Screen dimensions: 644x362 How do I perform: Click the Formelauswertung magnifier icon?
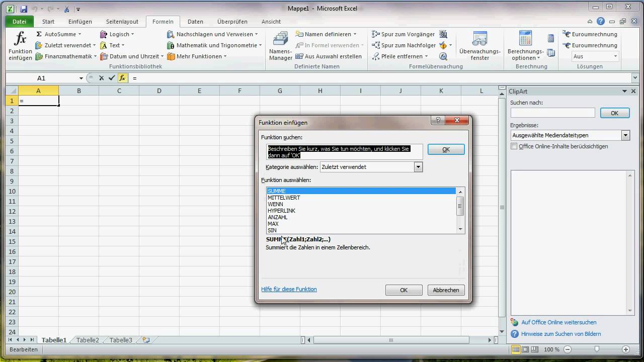[443, 56]
